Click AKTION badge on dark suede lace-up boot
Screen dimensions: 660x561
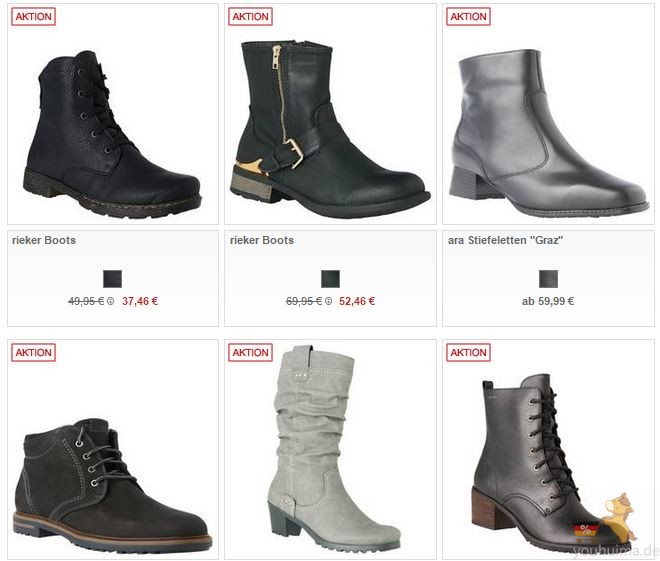[x=33, y=353]
